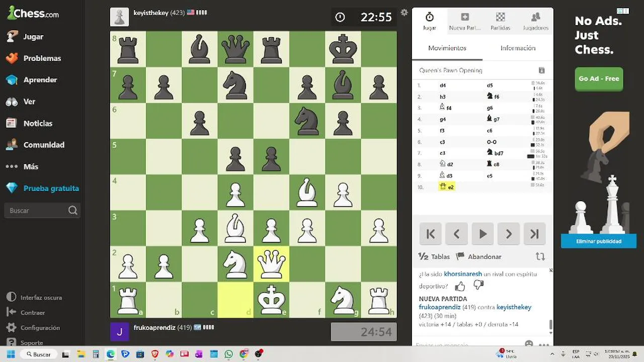Screen dimensions: 644x362
Task: Resign with Abandonar flag button
Action: (x=478, y=256)
